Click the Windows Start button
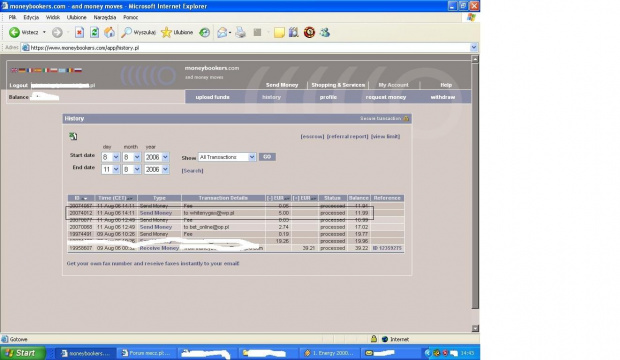 [x=23, y=353]
